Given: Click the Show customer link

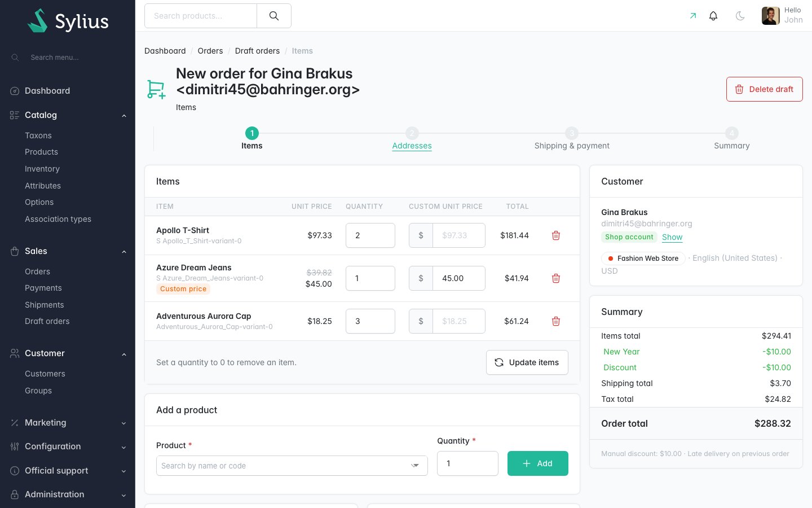Looking at the screenshot, I should [672, 237].
